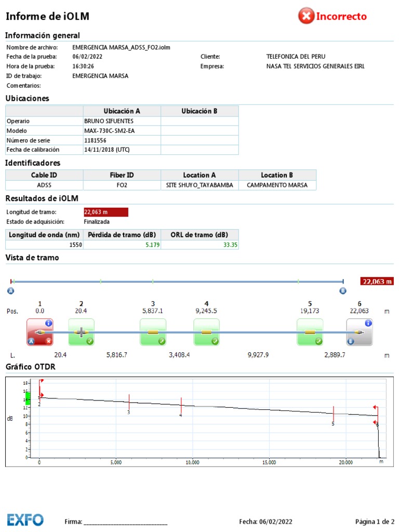
Task: Click company NASA TEL SERVICIOS GENERALES EIRL
Action: 315,66
